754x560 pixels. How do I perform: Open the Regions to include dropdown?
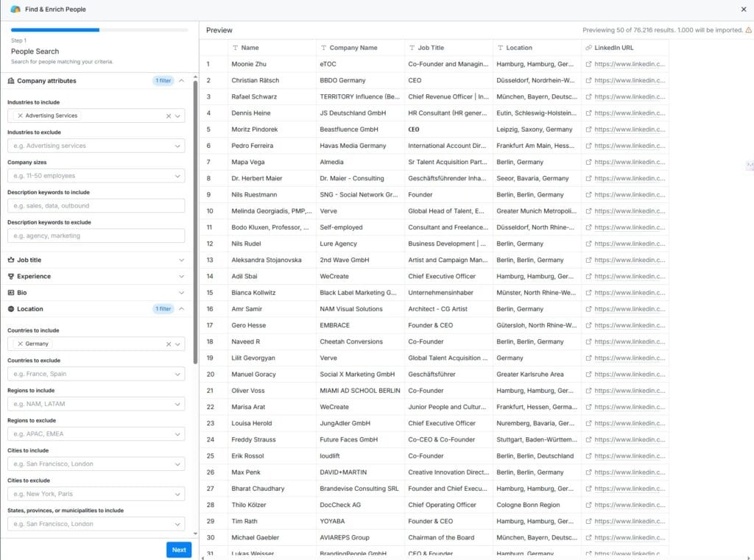pyautogui.click(x=96, y=404)
